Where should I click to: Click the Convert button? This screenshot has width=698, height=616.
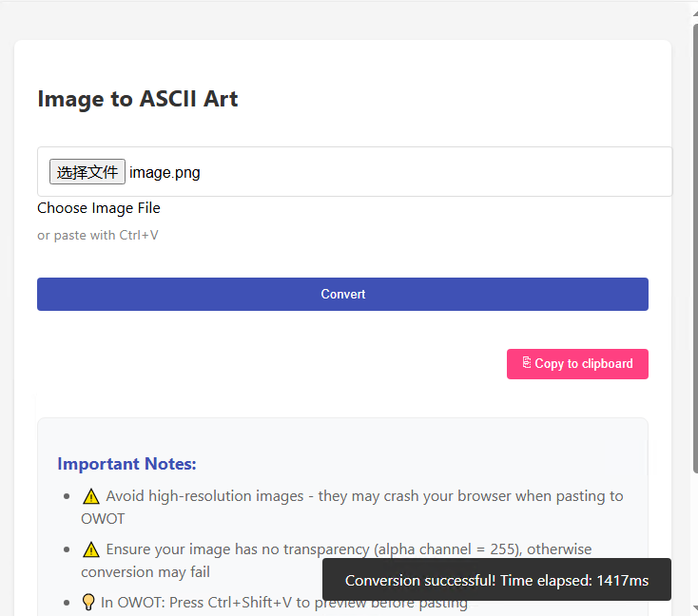(x=342, y=294)
